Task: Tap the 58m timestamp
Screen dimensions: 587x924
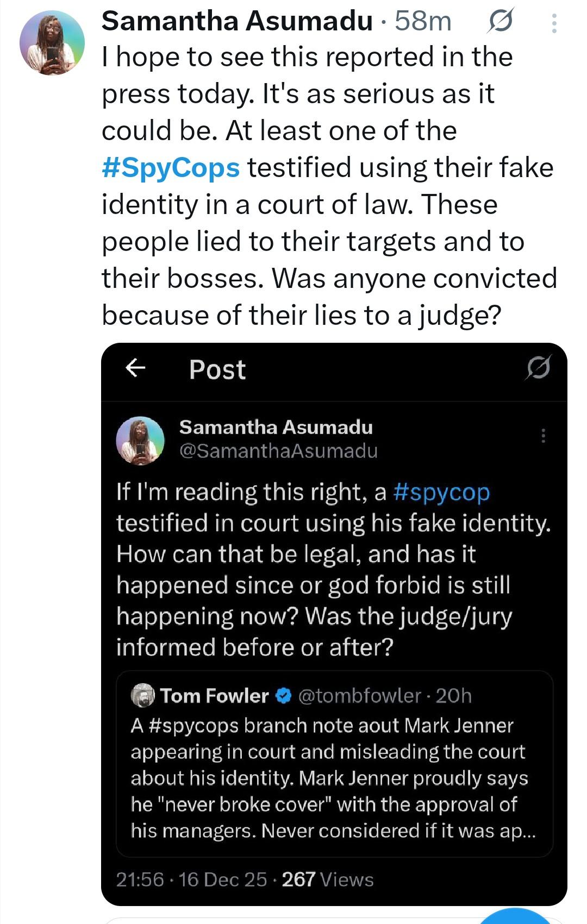Action: [x=423, y=22]
